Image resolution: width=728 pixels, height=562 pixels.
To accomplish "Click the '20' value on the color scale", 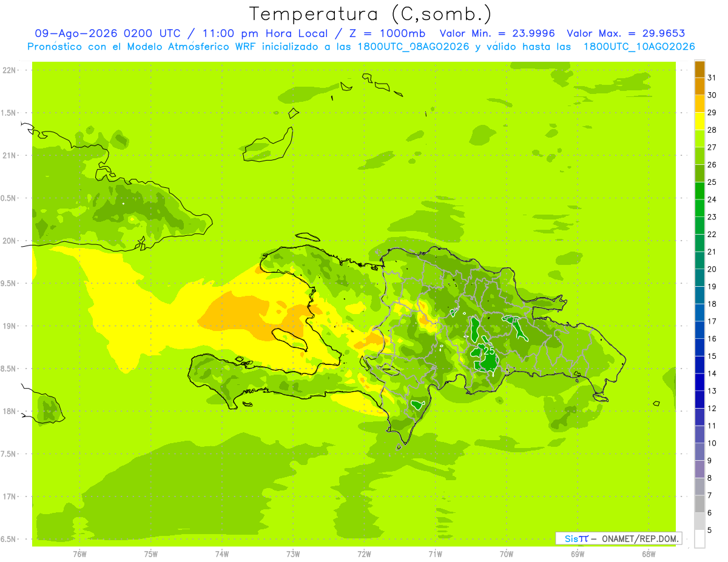I will pyautogui.click(x=712, y=269).
